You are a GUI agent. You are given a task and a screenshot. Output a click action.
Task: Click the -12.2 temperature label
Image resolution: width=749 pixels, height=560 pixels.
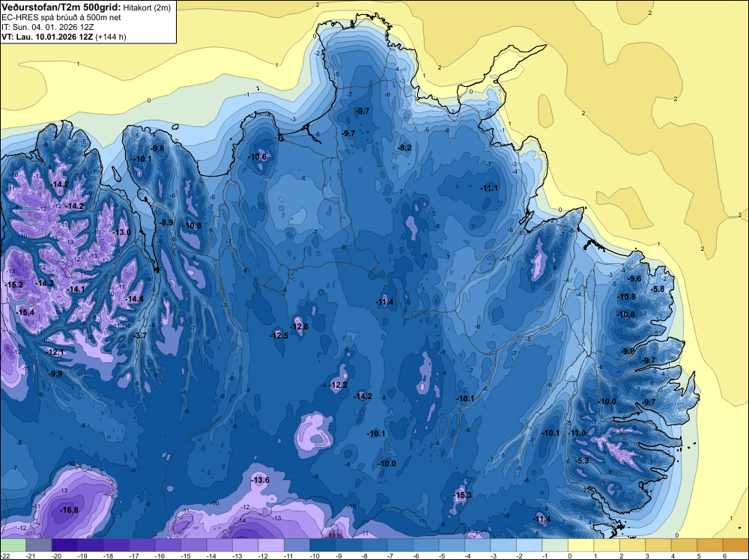click(x=339, y=385)
